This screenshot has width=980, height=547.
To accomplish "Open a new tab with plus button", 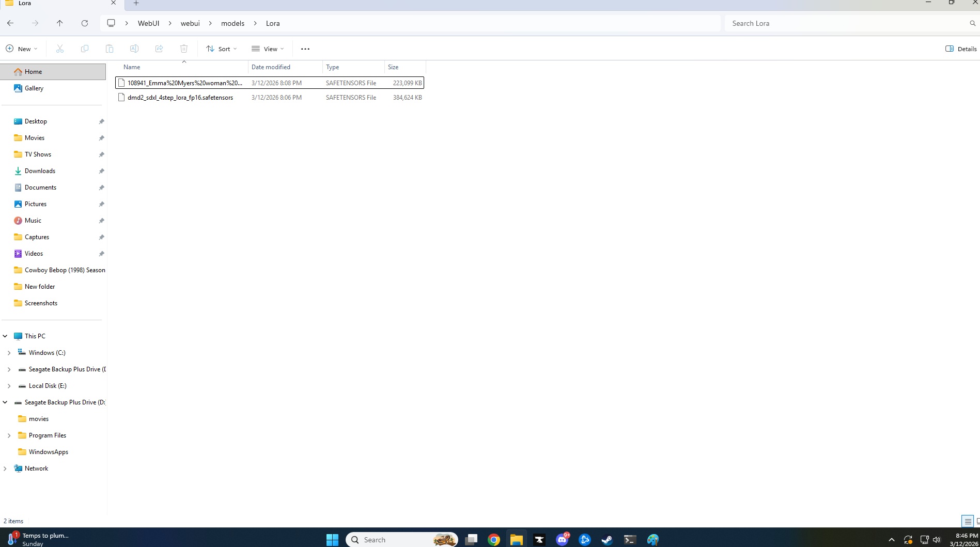I will pyautogui.click(x=136, y=3).
